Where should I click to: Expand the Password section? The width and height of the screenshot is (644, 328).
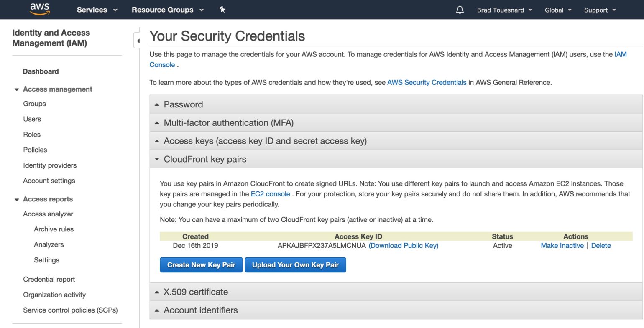click(396, 104)
